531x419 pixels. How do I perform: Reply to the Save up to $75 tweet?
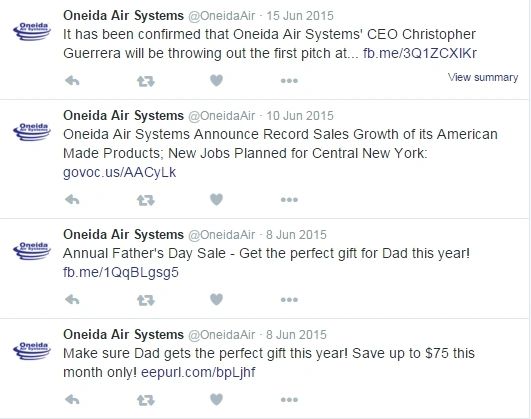(72, 400)
